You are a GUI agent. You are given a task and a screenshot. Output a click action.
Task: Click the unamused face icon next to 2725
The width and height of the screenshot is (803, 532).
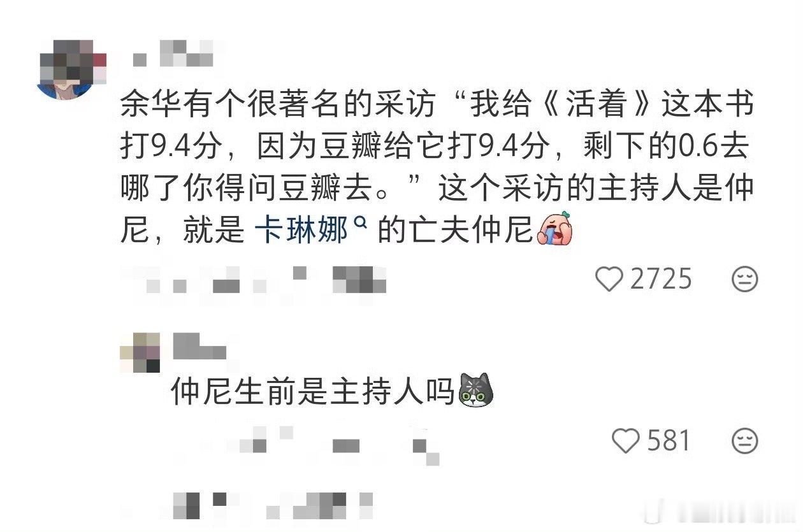744,279
